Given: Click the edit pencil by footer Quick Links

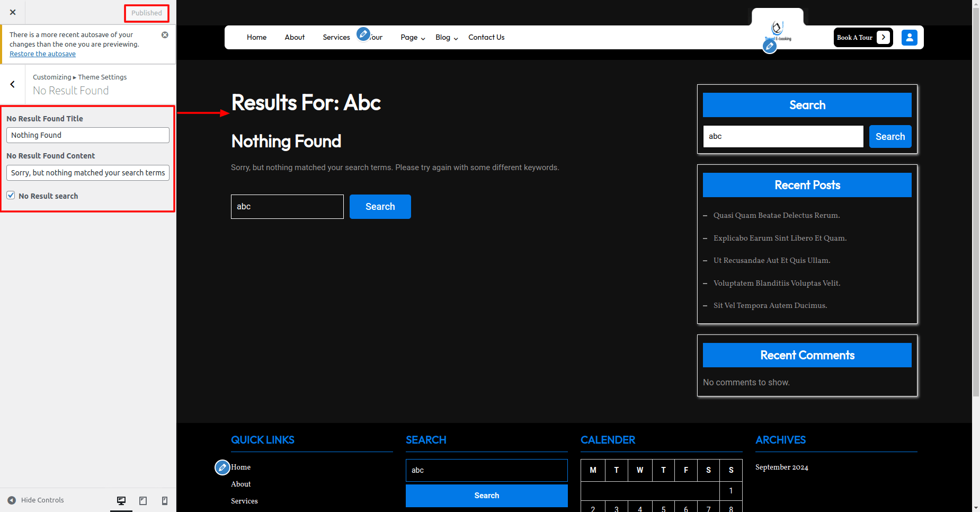Looking at the screenshot, I should tap(222, 467).
